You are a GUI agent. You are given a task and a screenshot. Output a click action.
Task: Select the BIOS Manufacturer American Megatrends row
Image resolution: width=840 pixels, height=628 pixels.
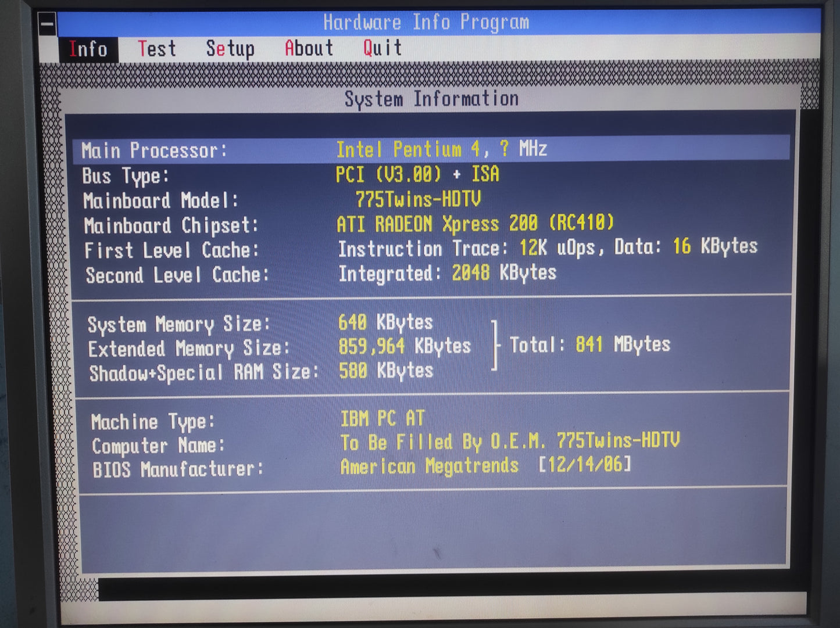point(360,467)
